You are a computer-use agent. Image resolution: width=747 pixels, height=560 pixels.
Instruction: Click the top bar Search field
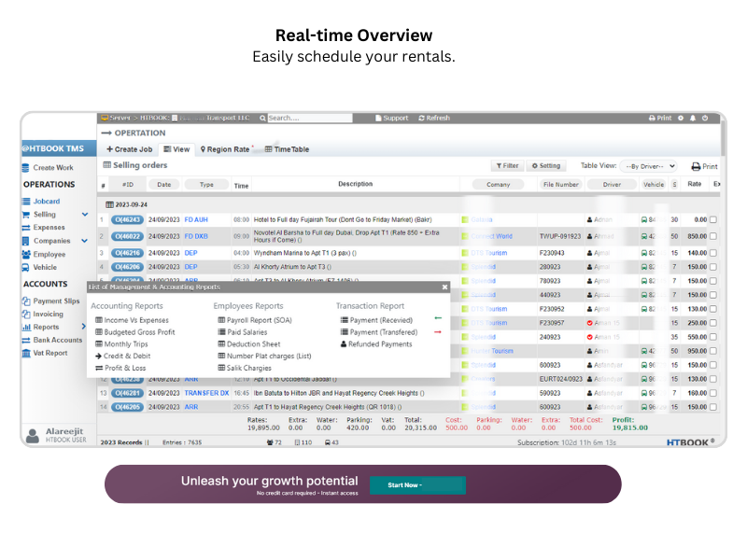[x=294, y=119]
